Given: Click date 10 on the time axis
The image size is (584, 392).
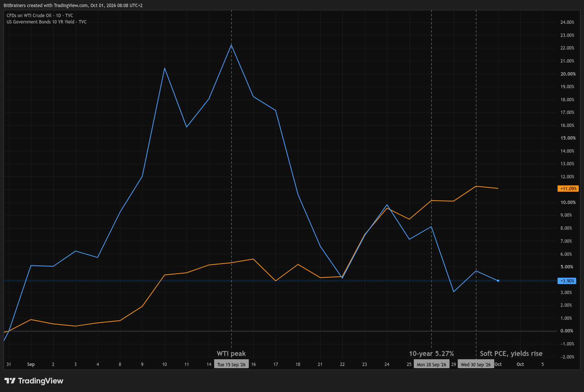Looking at the screenshot, I should click(x=164, y=364).
